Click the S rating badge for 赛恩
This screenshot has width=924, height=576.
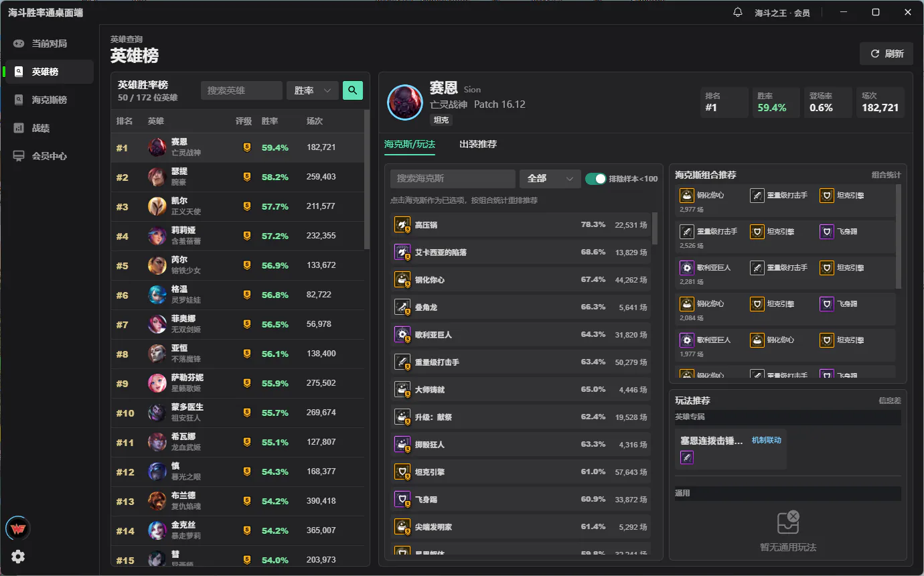[246, 147]
